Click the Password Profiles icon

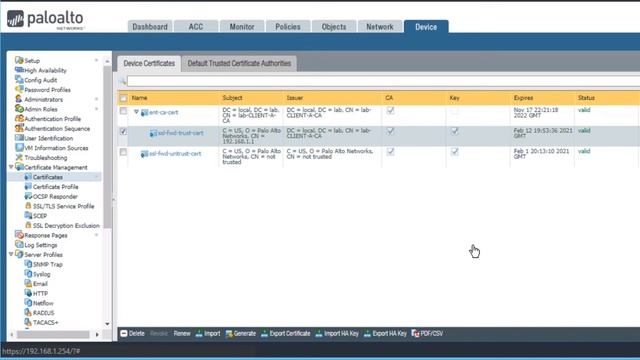(x=19, y=89)
